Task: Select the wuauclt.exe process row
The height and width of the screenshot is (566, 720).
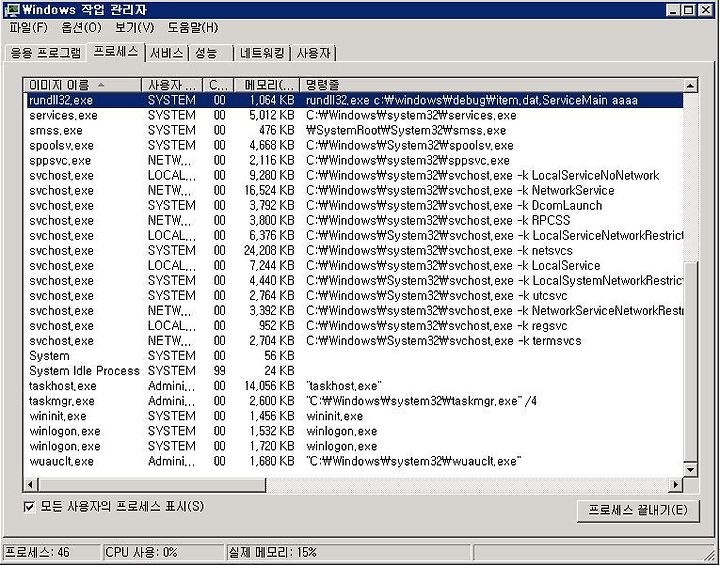Action: [x=354, y=461]
